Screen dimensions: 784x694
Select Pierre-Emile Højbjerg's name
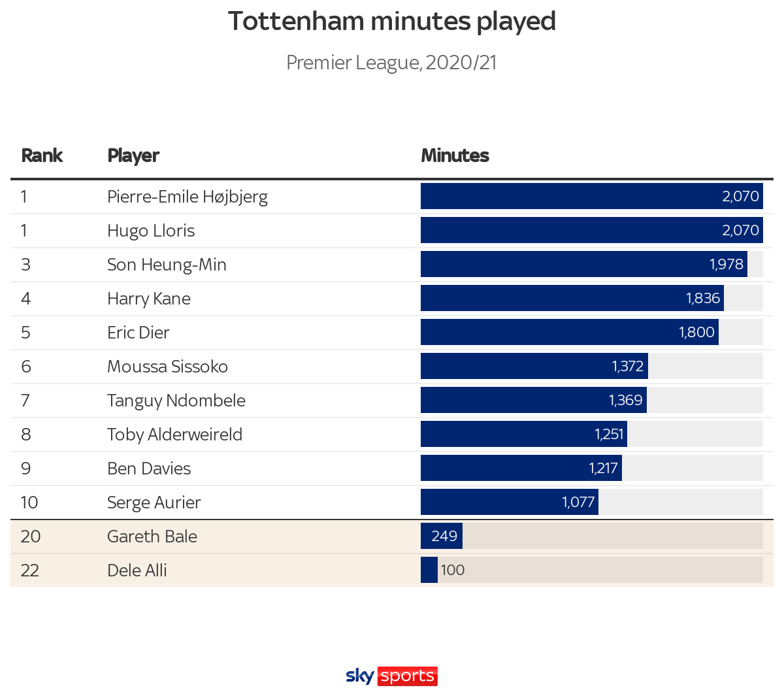click(x=188, y=197)
